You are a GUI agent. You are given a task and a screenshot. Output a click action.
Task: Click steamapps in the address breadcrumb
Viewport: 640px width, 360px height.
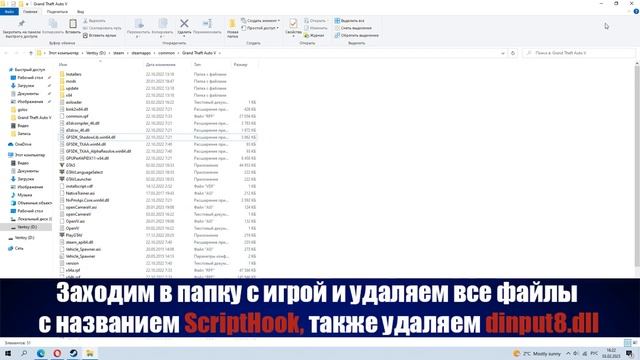[141, 53]
